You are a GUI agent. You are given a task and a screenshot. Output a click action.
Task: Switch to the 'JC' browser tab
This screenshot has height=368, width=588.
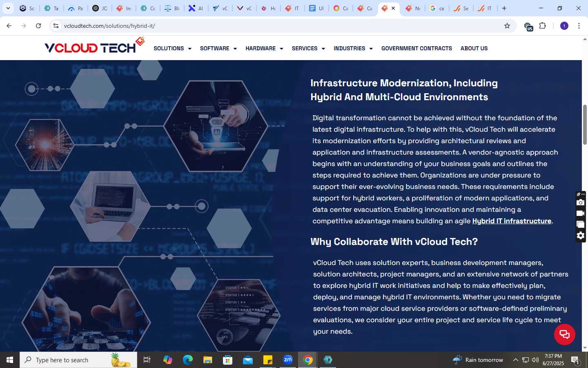100,8
